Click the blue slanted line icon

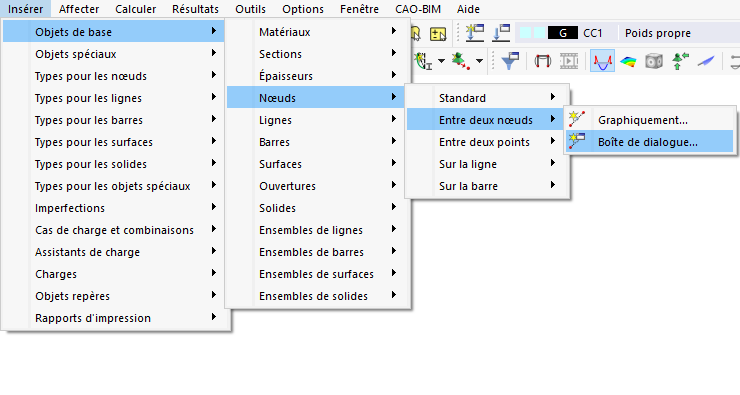tap(706, 61)
